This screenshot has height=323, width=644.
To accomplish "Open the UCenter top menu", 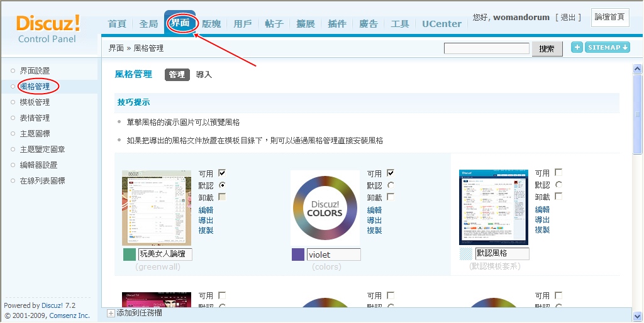I will [x=442, y=24].
